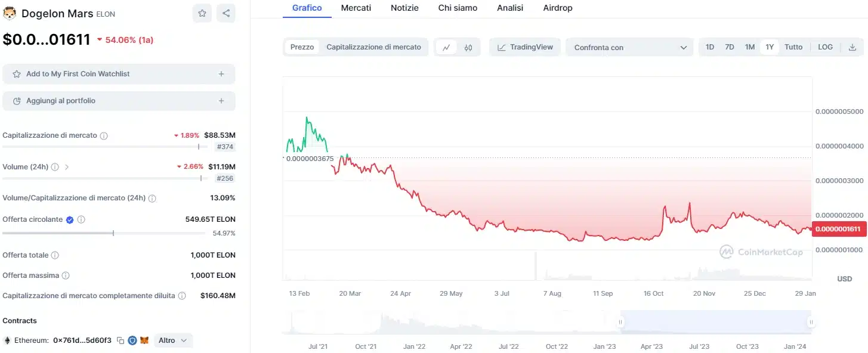The width and height of the screenshot is (868, 353).
Task: Click Add to My First Coin Watchlist
Action: (119, 74)
